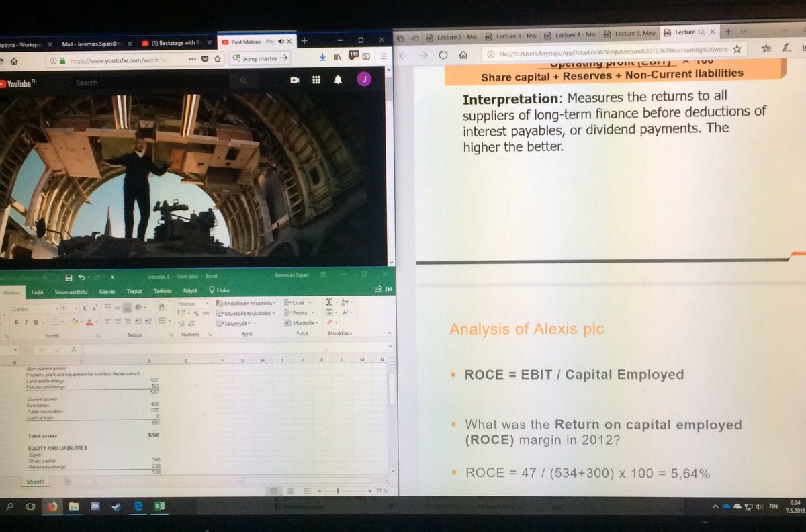This screenshot has height=532, width=806.
Task: Open the YouTube apps grid icon
Action: point(316,80)
